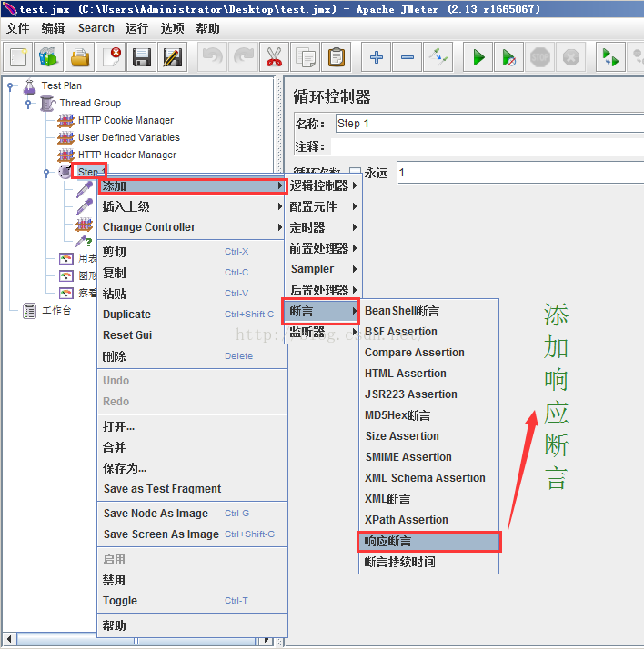Select the Thread Group spool icon
This screenshot has width=644, height=649.
pyautogui.click(x=47, y=103)
